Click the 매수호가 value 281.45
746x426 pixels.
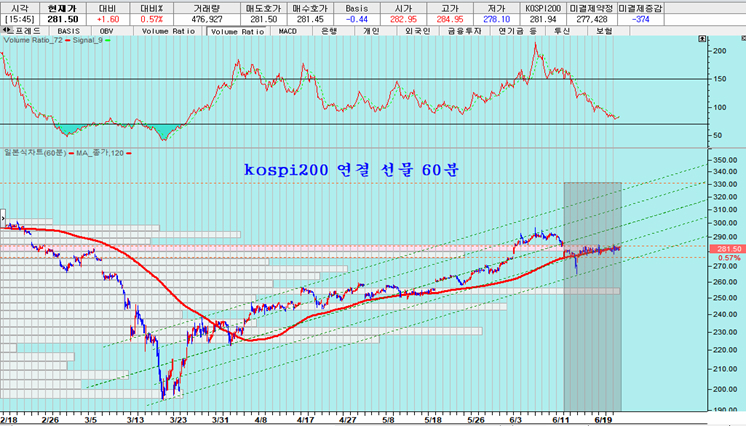[x=310, y=20]
